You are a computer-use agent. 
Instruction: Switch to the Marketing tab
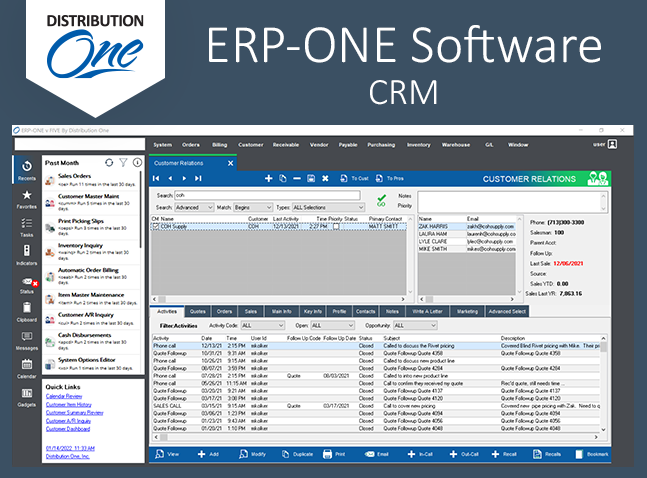(467, 311)
